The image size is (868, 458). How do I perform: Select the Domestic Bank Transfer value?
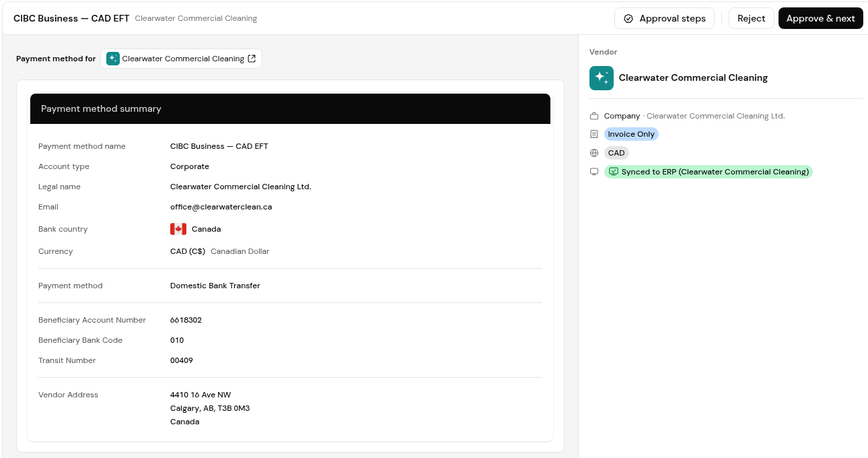(215, 286)
